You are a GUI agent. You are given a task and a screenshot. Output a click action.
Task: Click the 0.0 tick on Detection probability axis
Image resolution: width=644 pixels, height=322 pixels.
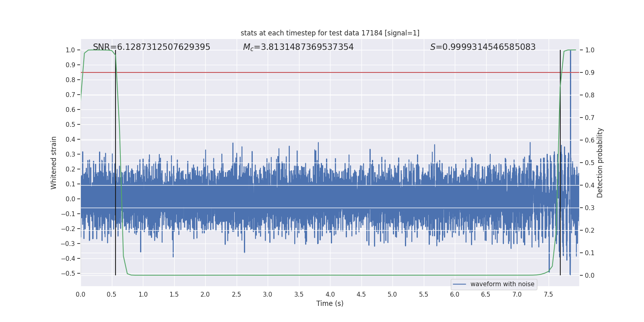click(590, 275)
